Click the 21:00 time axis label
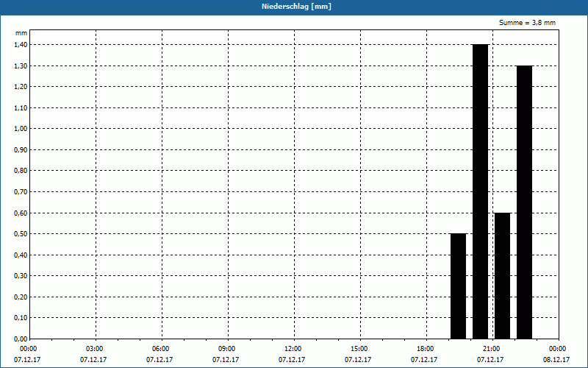Viewport: 588px width, 368px height. click(492, 349)
